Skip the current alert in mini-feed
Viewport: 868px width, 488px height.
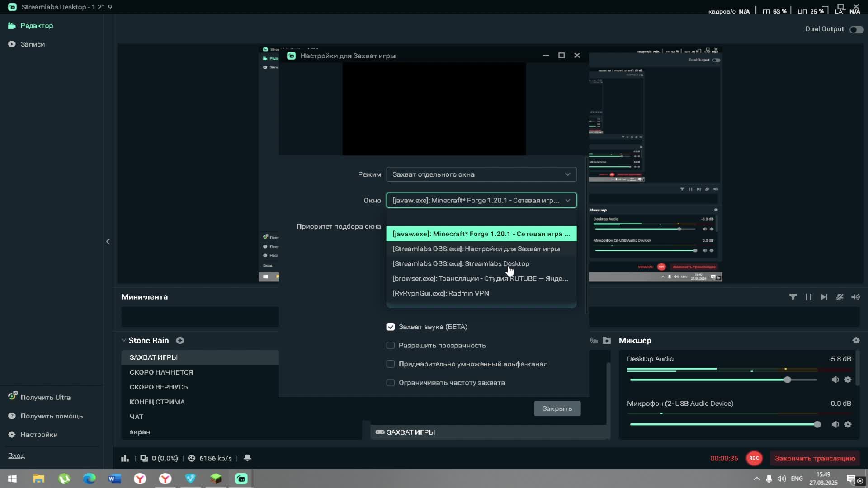tap(824, 297)
